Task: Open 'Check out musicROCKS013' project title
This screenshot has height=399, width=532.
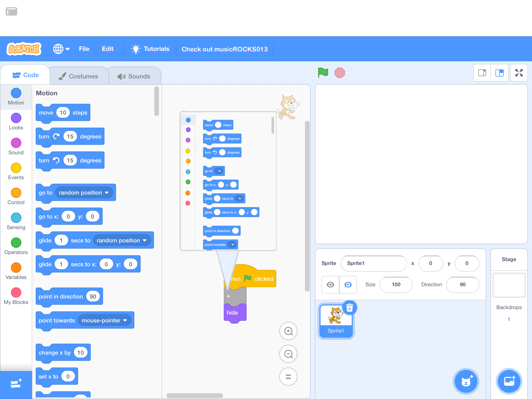Action: coord(224,49)
